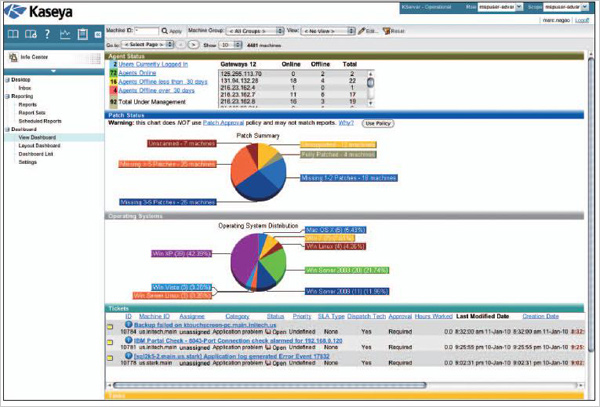Image resolution: width=600 pixels, height=407 pixels.
Task: Click info icon for Backup failed ticket
Action: 129,324
